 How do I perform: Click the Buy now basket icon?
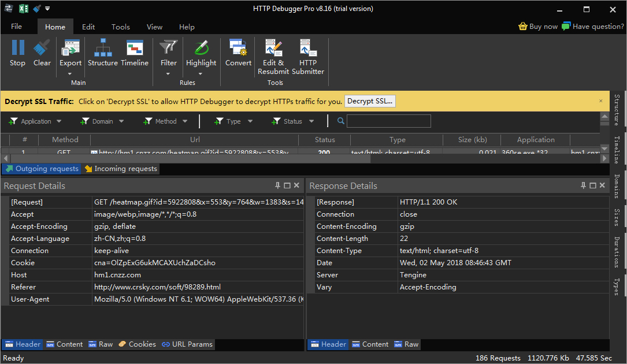click(522, 27)
